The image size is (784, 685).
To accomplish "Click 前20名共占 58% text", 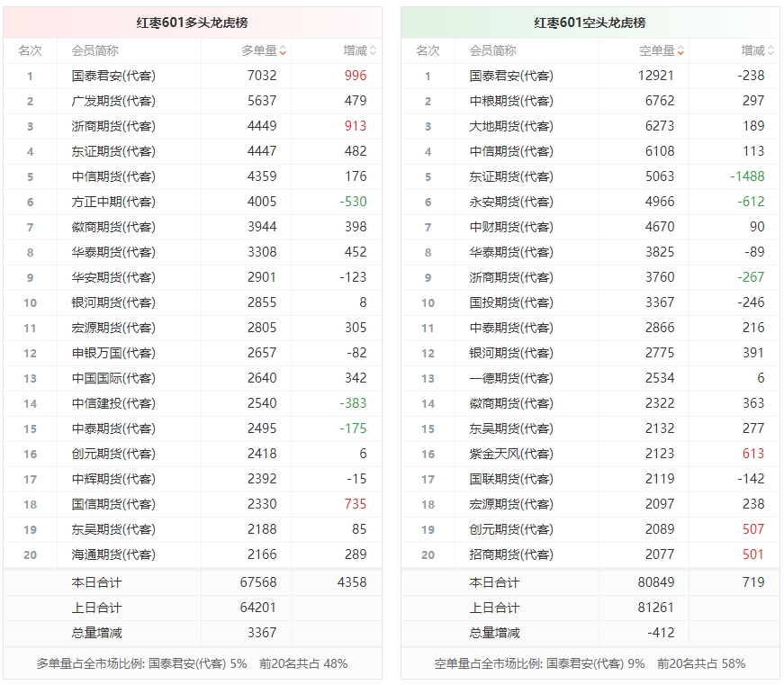I will (x=701, y=663).
